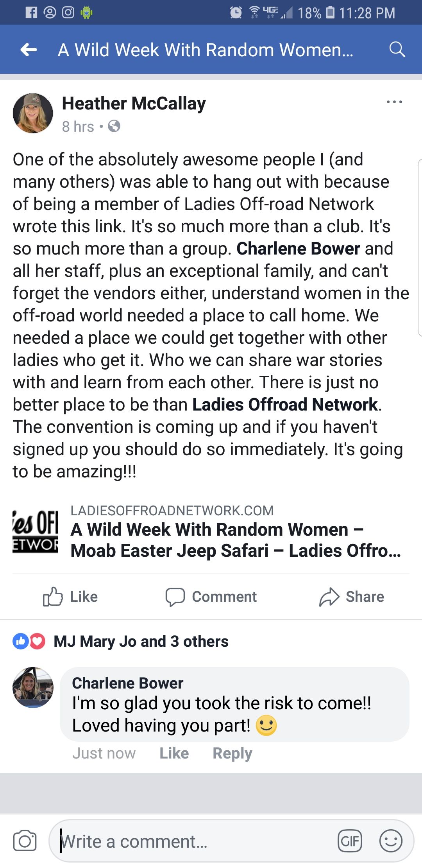
Task: Tap the camera icon to attach photo
Action: click(x=25, y=841)
